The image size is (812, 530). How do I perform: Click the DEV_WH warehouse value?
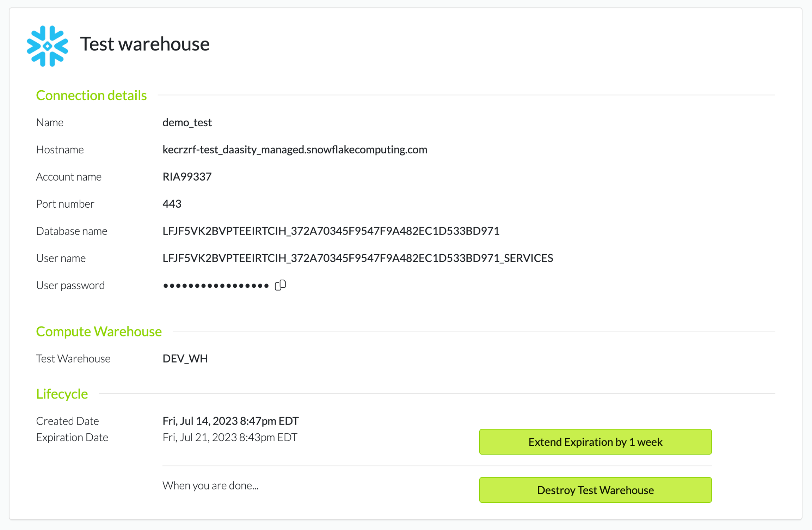(x=185, y=359)
